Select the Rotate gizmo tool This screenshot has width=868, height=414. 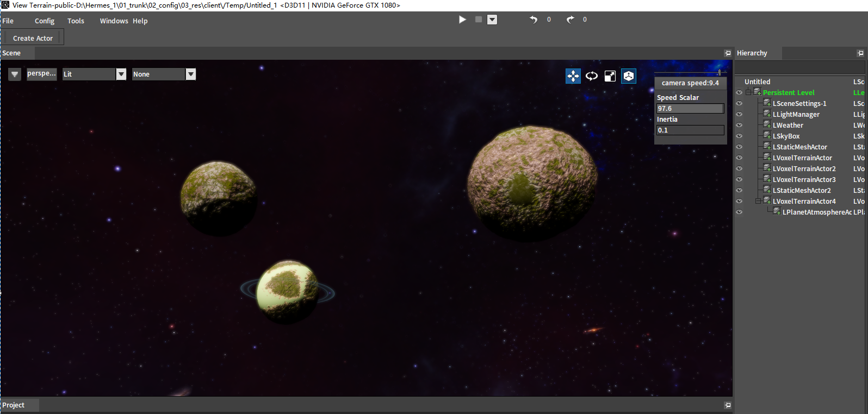592,76
